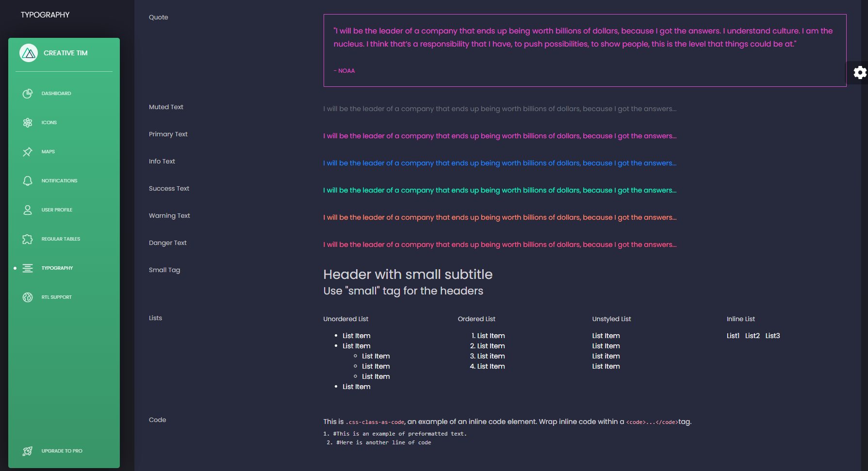Open Maps via the map pin icon

click(x=27, y=151)
